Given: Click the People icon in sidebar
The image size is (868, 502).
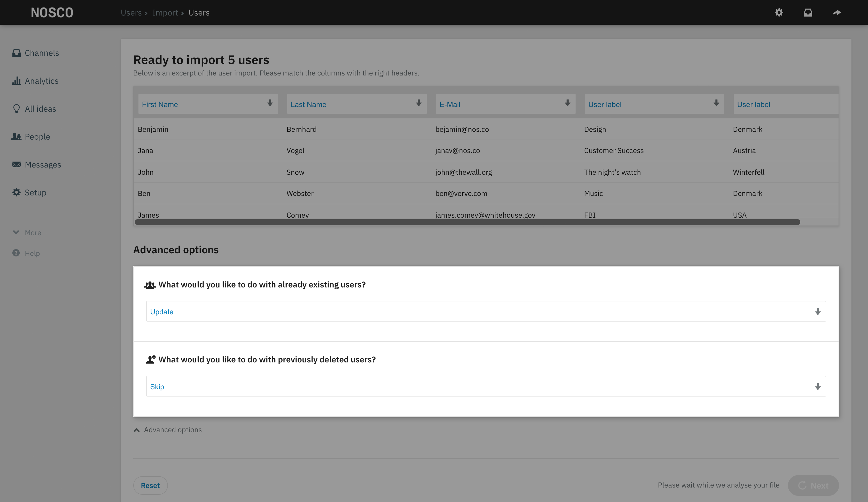Looking at the screenshot, I should click(x=16, y=136).
